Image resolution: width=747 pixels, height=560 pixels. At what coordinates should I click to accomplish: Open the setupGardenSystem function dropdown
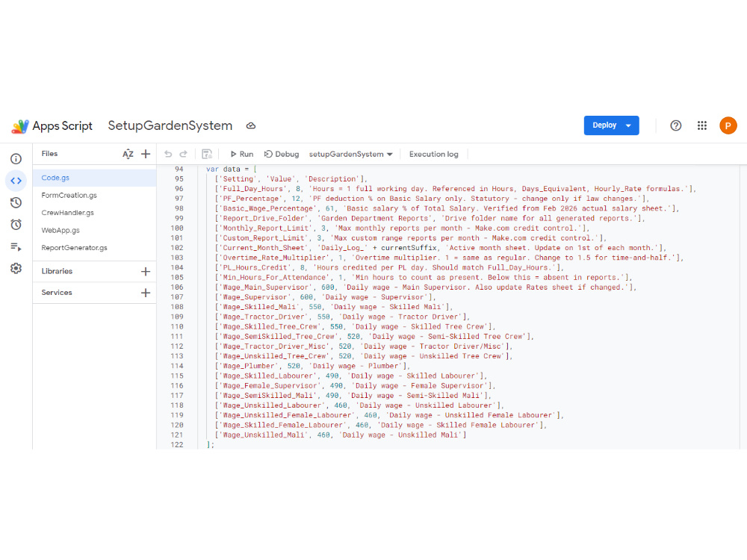350,155
